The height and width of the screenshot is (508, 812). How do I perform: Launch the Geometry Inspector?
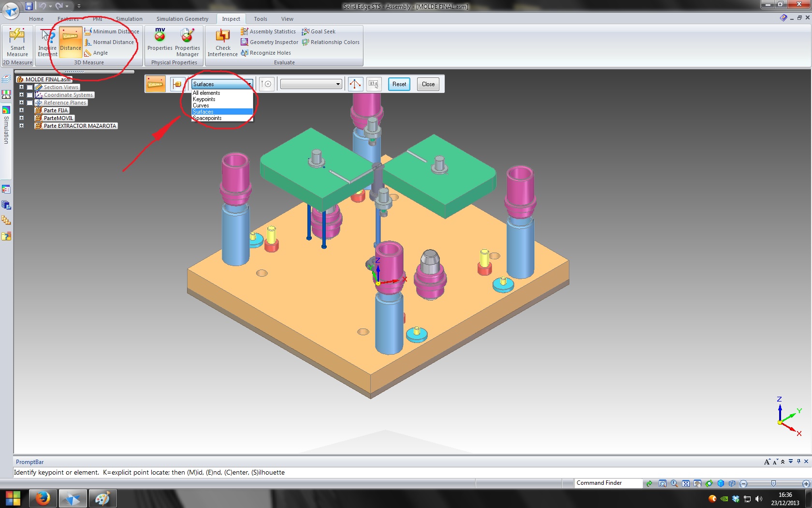270,42
